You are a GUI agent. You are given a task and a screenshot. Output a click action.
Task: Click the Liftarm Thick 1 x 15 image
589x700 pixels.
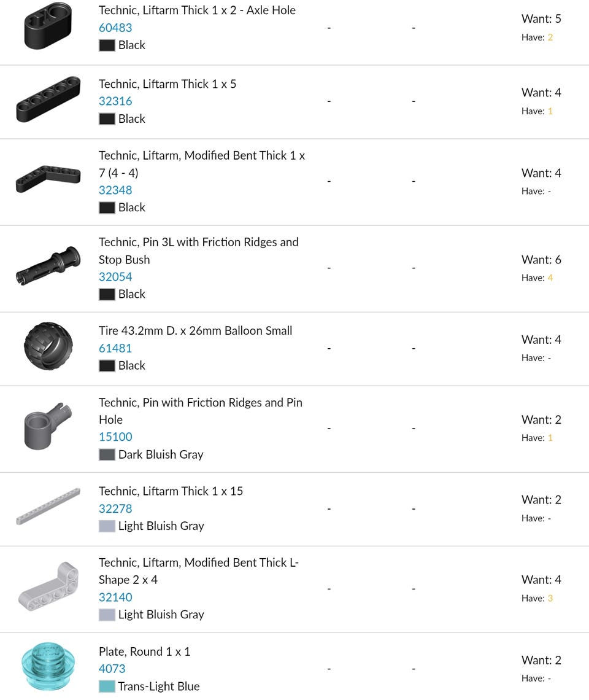(48, 507)
